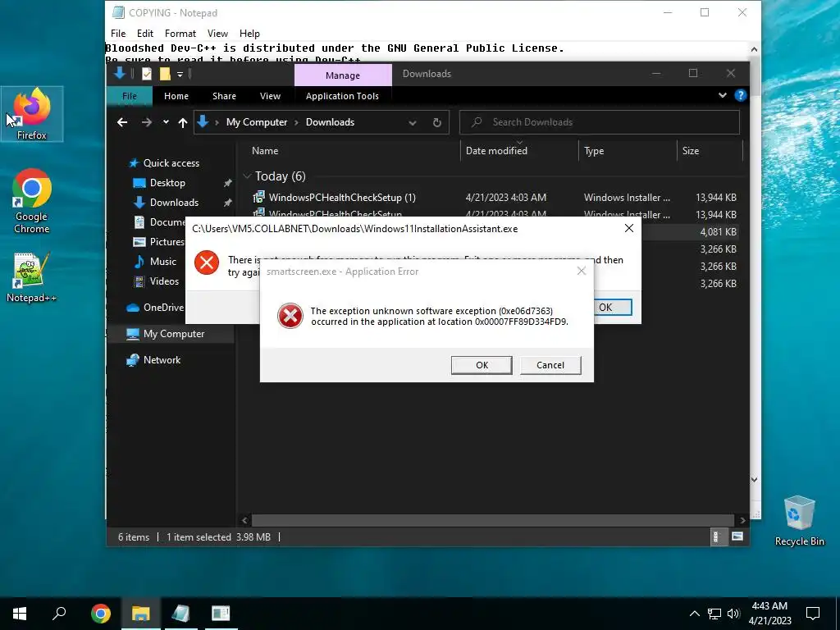Click My Computer in address breadcrumb

pos(257,122)
